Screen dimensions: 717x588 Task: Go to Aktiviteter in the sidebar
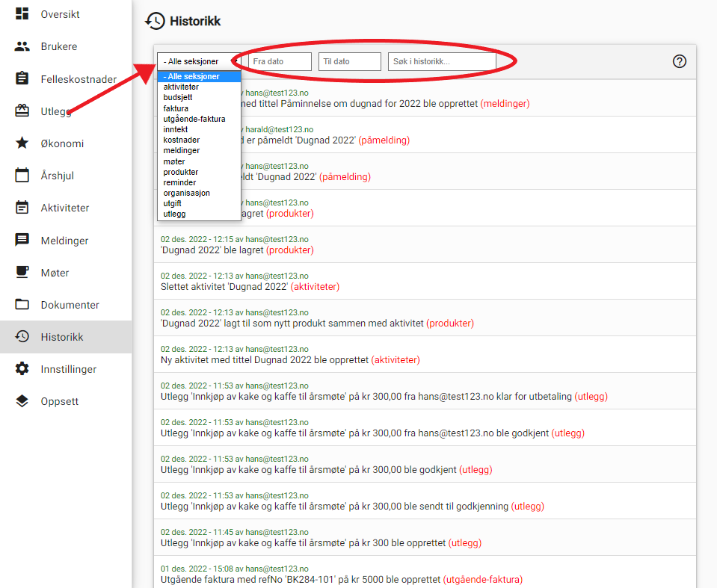(66, 208)
